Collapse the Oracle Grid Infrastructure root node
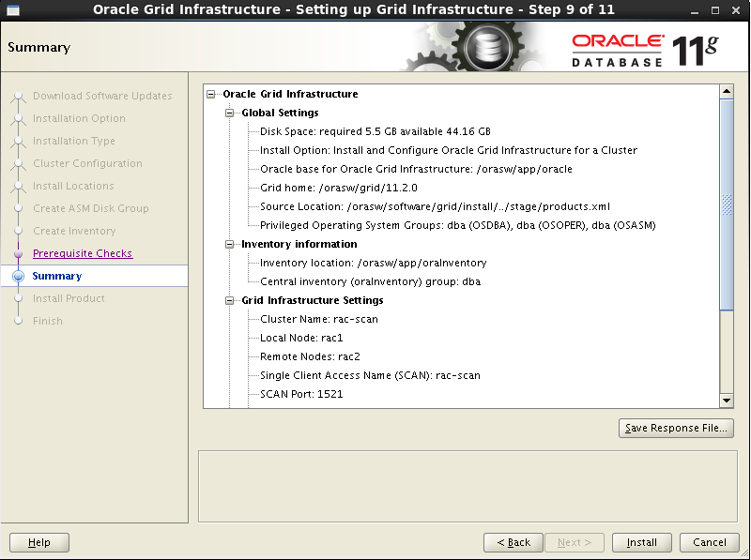 coord(210,95)
